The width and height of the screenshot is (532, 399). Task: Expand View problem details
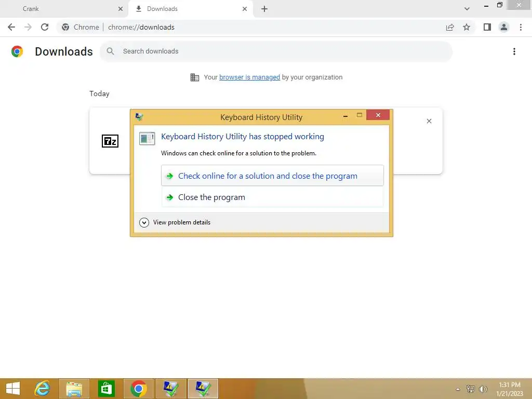tap(175, 222)
